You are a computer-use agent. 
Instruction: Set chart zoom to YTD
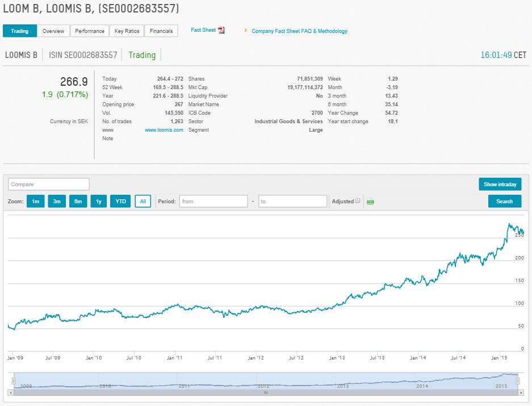tap(120, 202)
